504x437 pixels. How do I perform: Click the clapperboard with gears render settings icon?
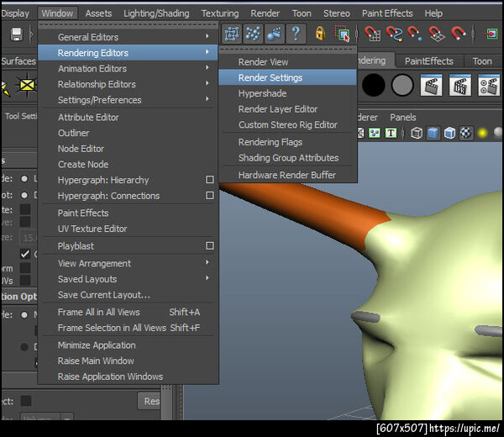[x=489, y=85]
